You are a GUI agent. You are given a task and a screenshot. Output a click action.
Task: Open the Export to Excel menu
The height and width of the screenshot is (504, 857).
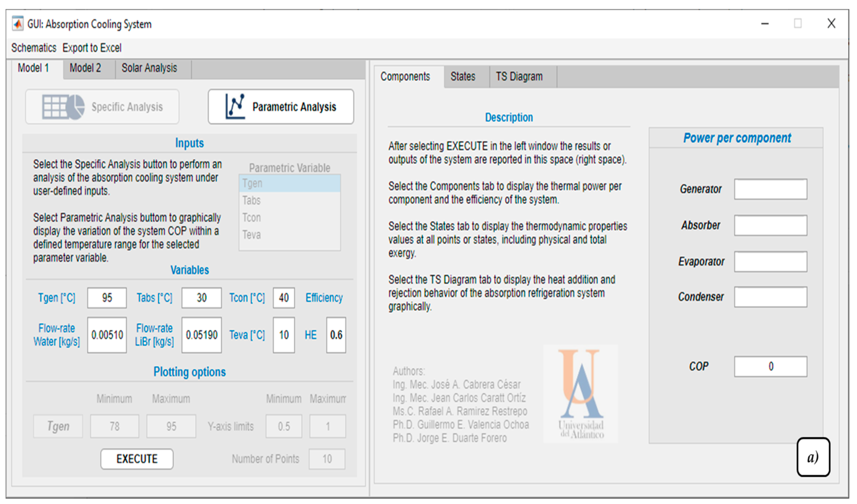pyautogui.click(x=92, y=48)
